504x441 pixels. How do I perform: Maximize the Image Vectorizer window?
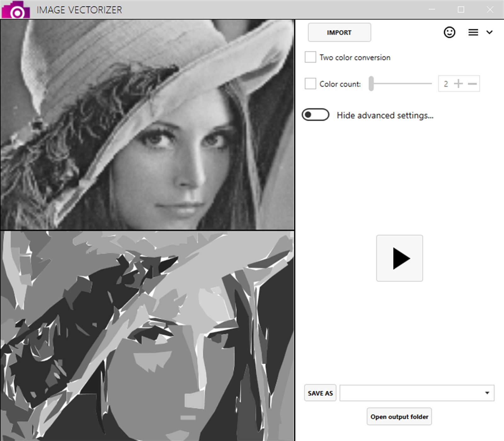[461, 9]
